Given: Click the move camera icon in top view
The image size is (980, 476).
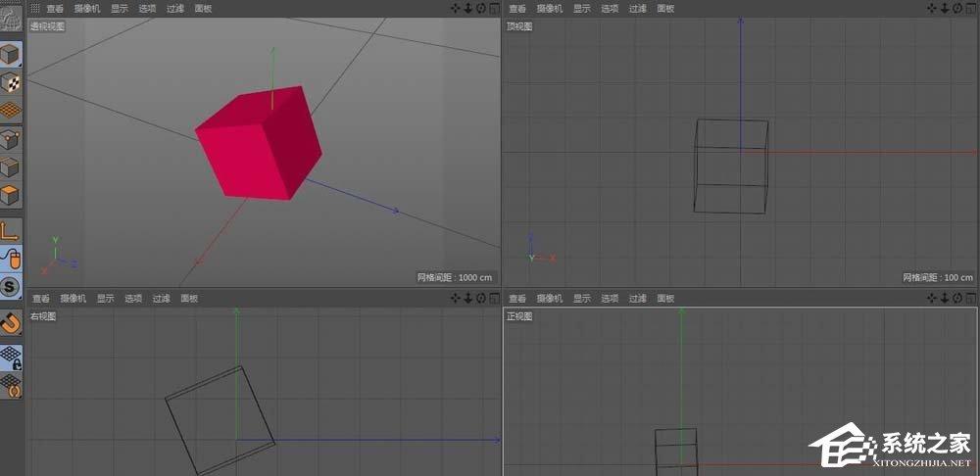Looking at the screenshot, I should 932,8.
